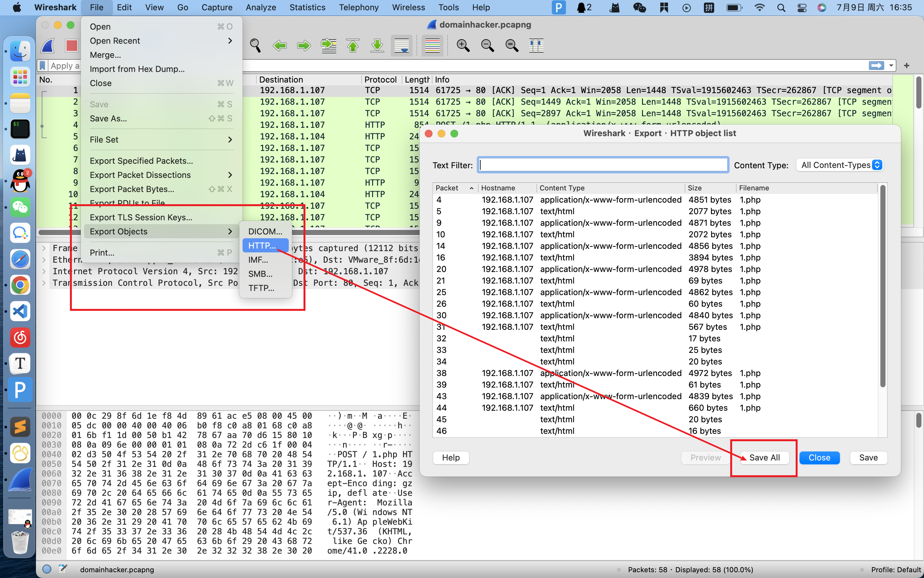The height and width of the screenshot is (578, 924).
Task: Expand Export Packet Dissections submenu
Action: coord(161,175)
